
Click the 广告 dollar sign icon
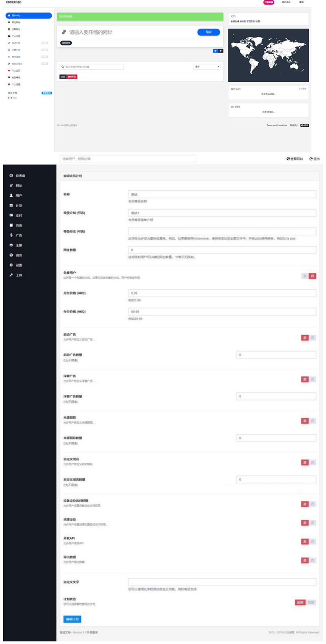pos(11,235)
